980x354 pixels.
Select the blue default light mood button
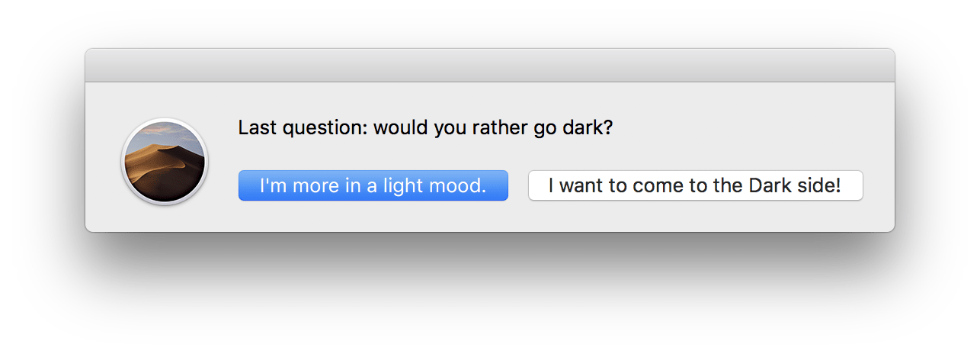click(x=373, y=185)
